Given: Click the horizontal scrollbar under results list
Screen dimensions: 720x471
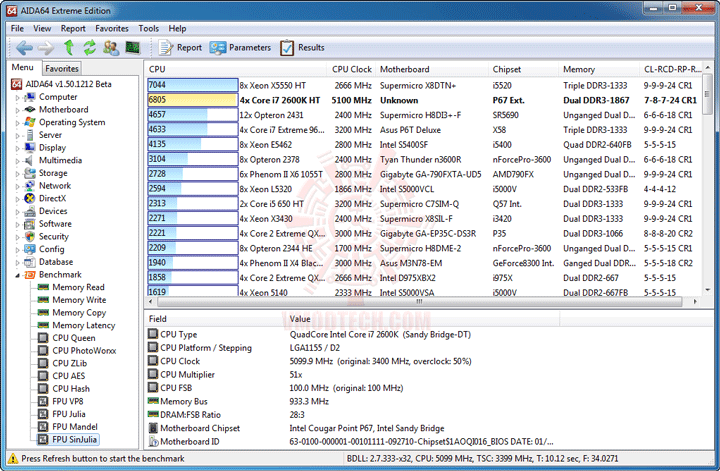Looking at the screenshot, I should [419, 302].
